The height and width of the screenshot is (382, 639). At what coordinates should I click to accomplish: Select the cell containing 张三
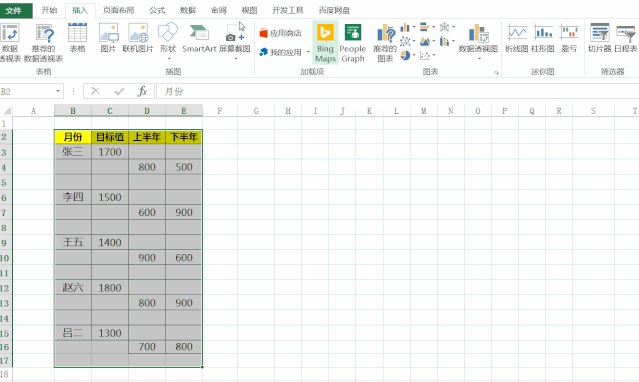coord(73,152)
